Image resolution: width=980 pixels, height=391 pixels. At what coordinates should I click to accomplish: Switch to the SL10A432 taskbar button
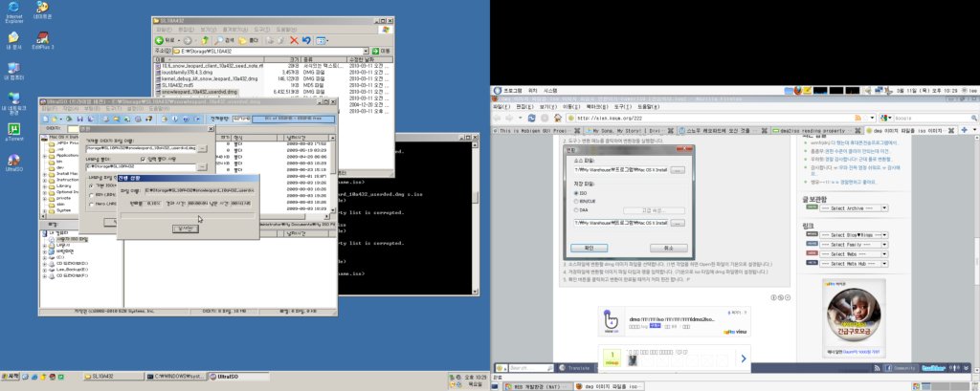coord(113,377)
